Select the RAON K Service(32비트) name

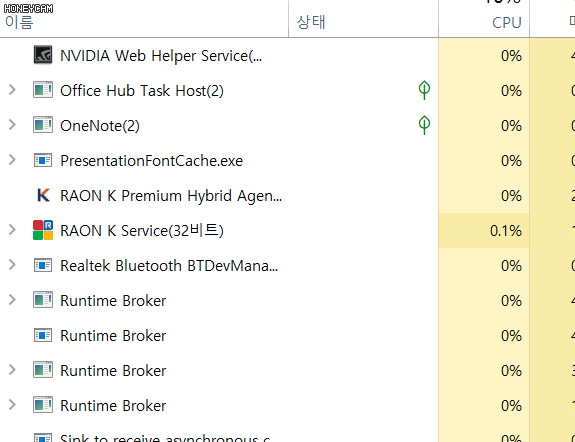point(142,230)
